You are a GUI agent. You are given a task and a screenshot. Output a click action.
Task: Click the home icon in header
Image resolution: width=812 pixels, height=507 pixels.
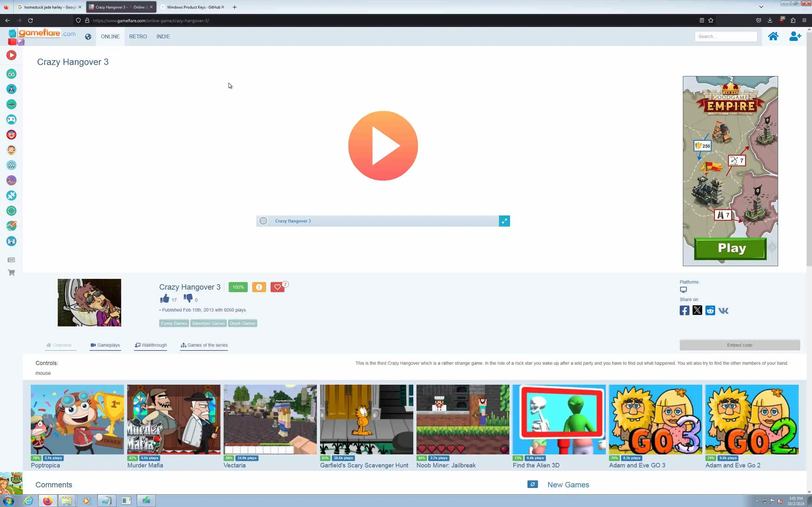(773, 36)
